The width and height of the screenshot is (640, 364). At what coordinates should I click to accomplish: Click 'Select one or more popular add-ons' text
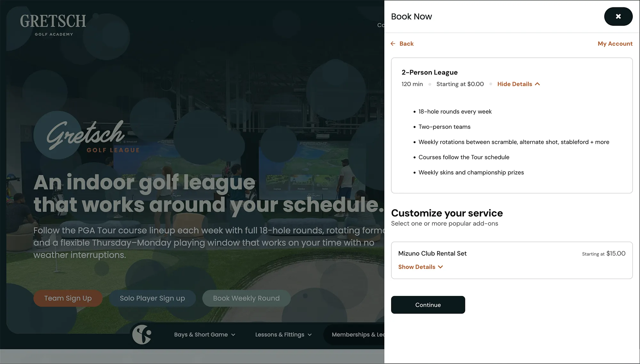(444, 223)
